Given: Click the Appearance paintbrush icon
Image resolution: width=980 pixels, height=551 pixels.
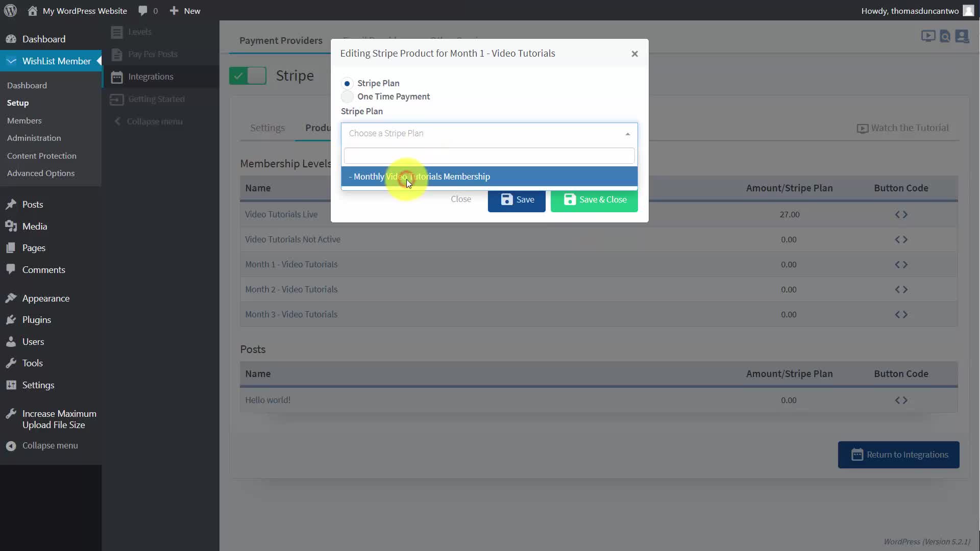Looking at the screenshot, I should [x=11, y=298].
